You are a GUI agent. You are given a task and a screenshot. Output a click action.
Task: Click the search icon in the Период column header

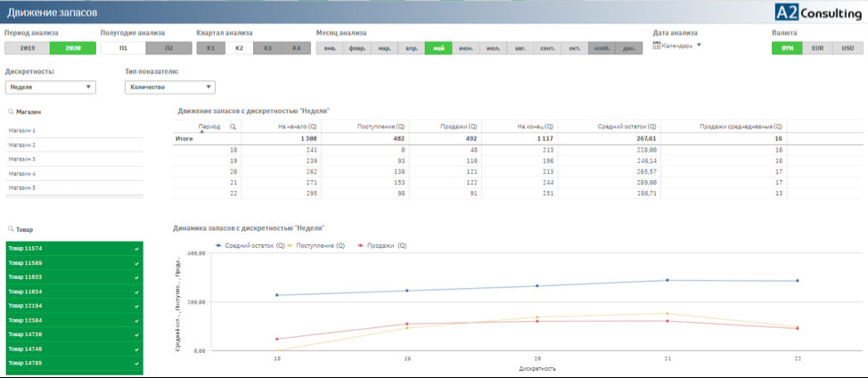coord(233,127)
